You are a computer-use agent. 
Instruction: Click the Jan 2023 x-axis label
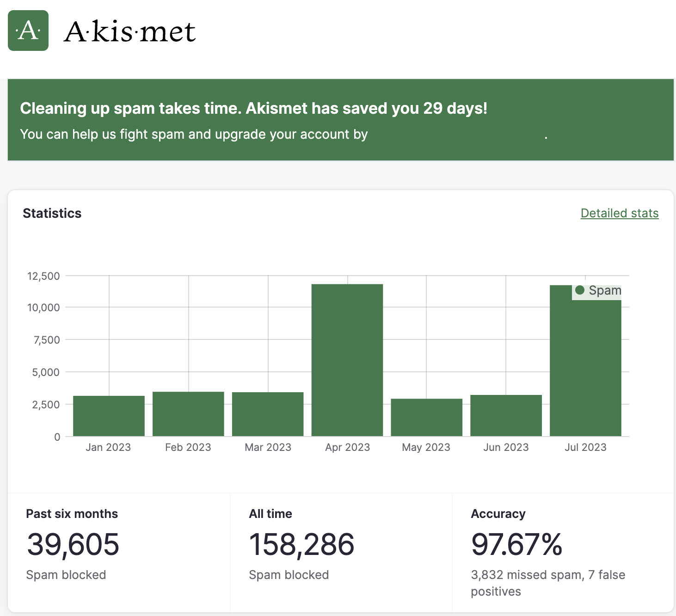coord(108,447)
